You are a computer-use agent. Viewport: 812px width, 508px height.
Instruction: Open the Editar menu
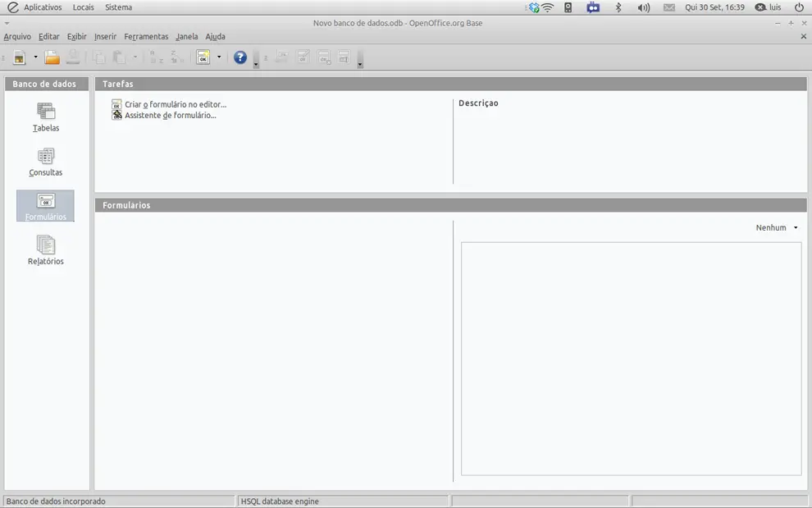(x=48, y=36)
